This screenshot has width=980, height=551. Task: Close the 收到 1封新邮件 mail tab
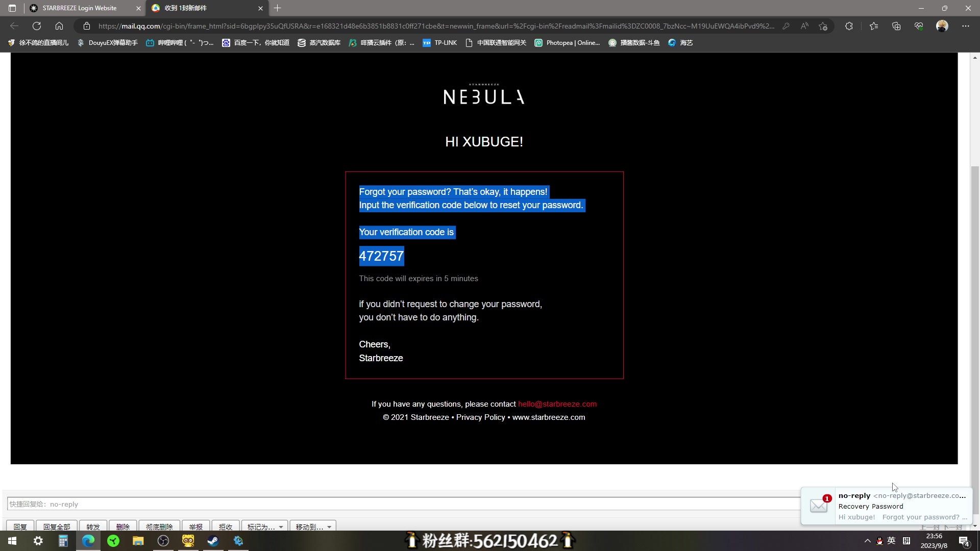(x=260, y=8)
